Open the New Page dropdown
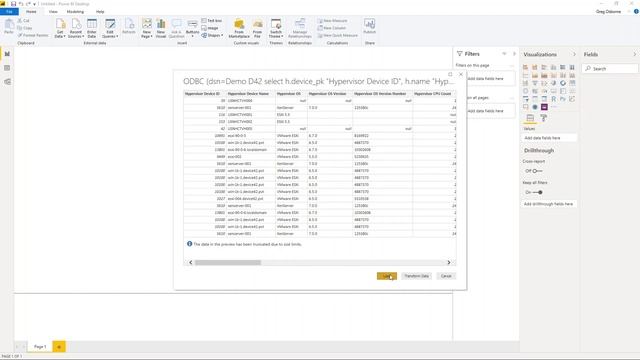This screenshot has width=640, height=360. pos(147,28)
